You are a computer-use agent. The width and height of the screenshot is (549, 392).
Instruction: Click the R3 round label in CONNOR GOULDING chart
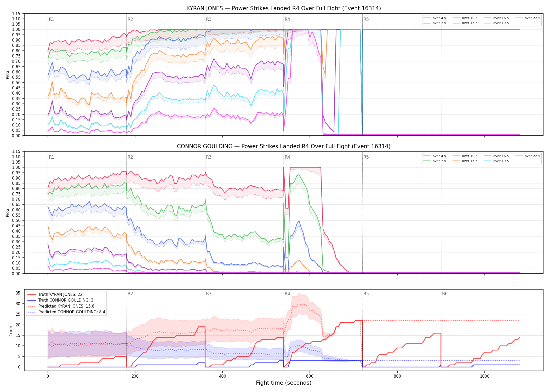click(209, 157)
